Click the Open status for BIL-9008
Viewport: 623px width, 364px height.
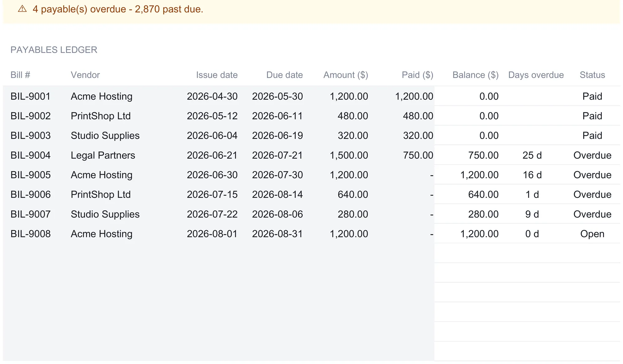(592, 234)
